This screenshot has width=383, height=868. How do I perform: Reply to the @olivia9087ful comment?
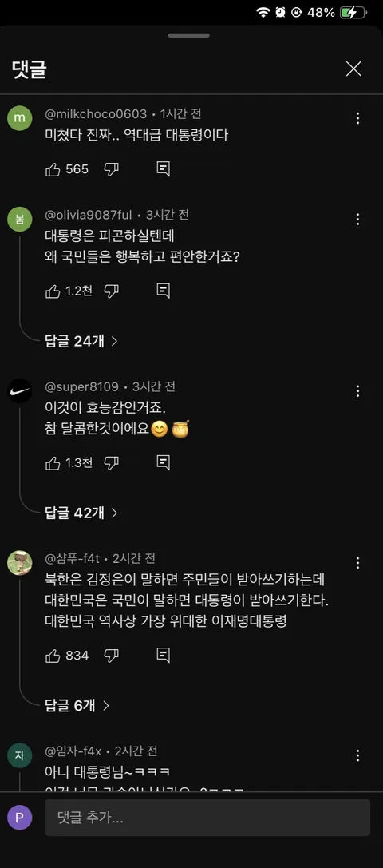164,291
